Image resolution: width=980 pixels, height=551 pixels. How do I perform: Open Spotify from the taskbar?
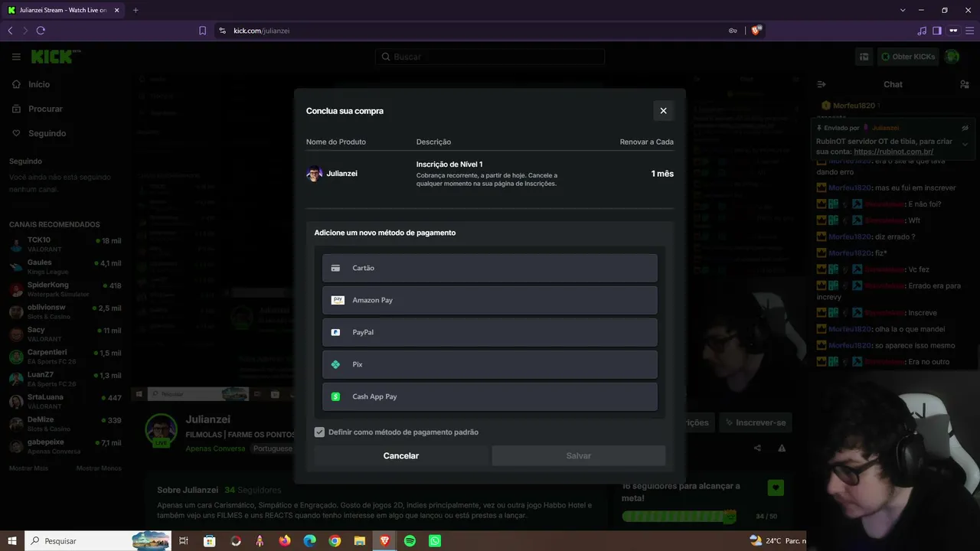[x=410, y=541]
